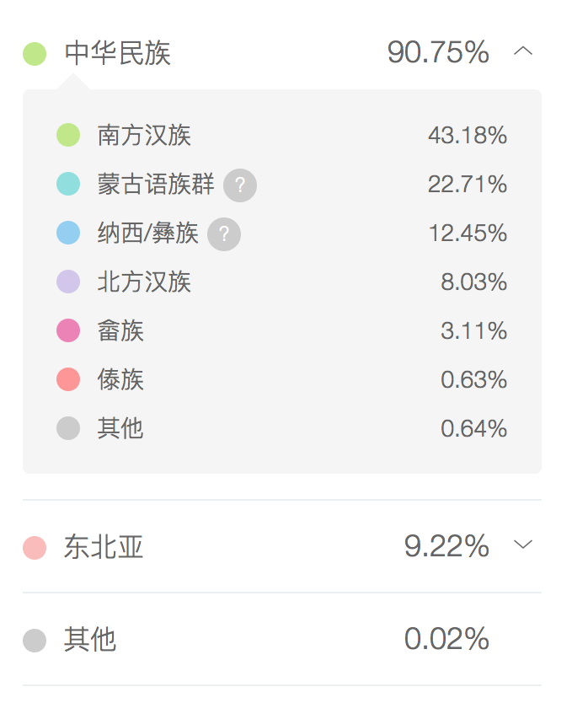The height and width of the screenshot is (703, 588).
Task: Click the lavender 北方汉族 color dot
Action: click(x=68, y=282)
